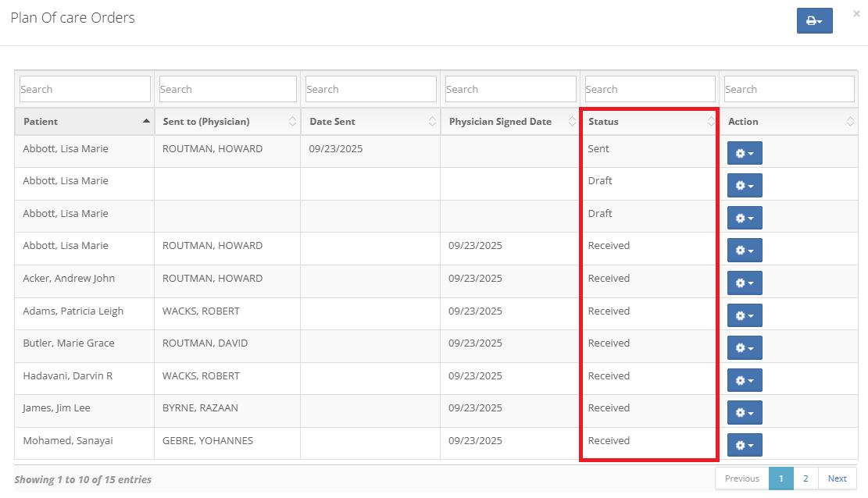The image size is (868, 498).
Task: Sort by Physician Signed Date header
Action: pyautogui.click(x=509, y=122)
